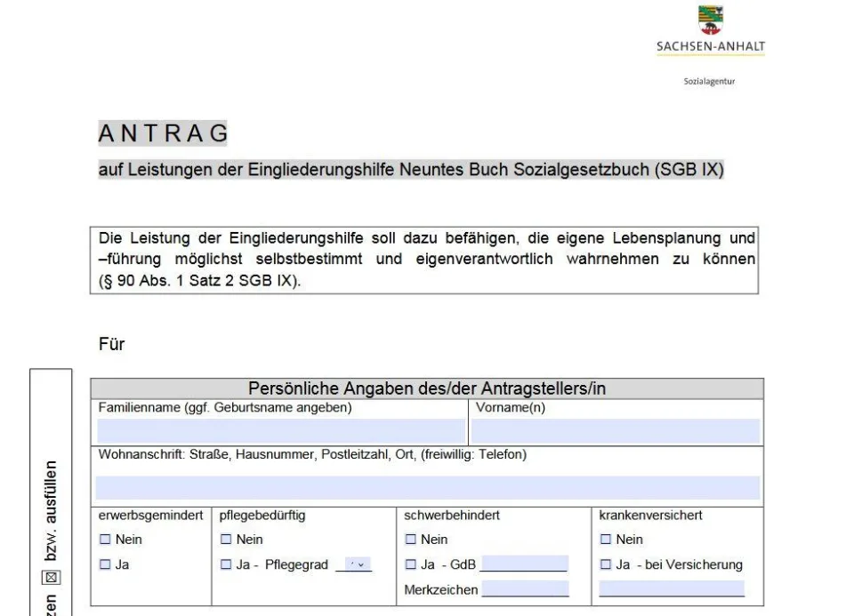Click the Sozialagentur text under logo

[x=709, y=81]
